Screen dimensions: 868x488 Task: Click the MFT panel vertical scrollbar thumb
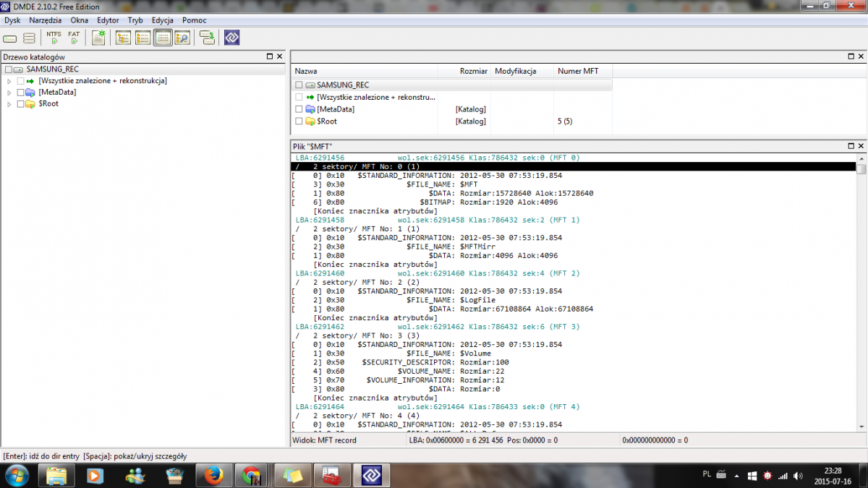click(861, 169)
